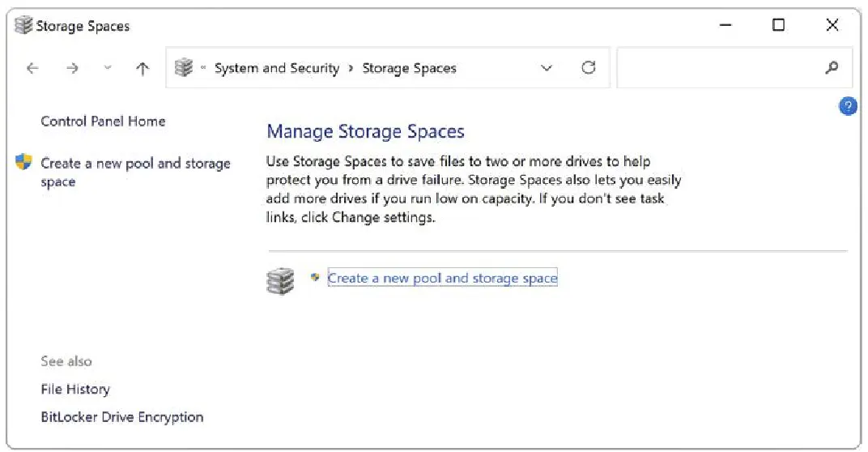Click the Forward navigation arrow
The image size is (868, 452).
[73, 69]
